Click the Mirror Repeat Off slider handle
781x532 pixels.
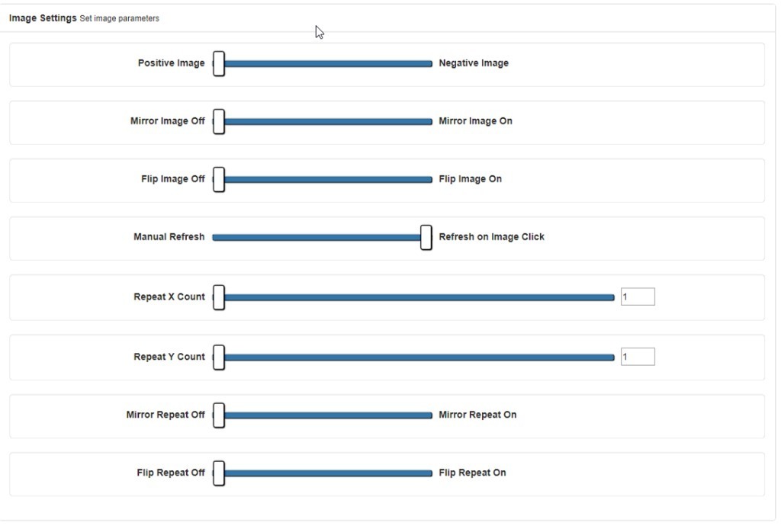[219, 415]
